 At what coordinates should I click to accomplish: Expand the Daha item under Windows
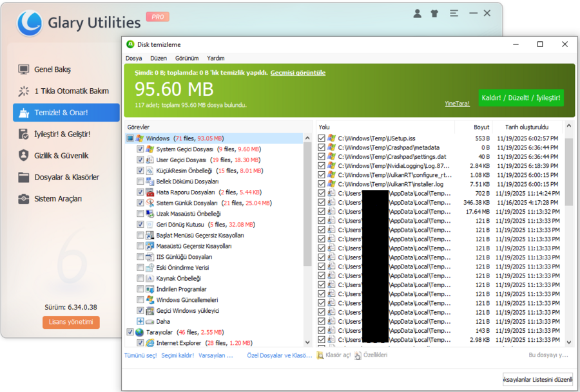[141, 321]
